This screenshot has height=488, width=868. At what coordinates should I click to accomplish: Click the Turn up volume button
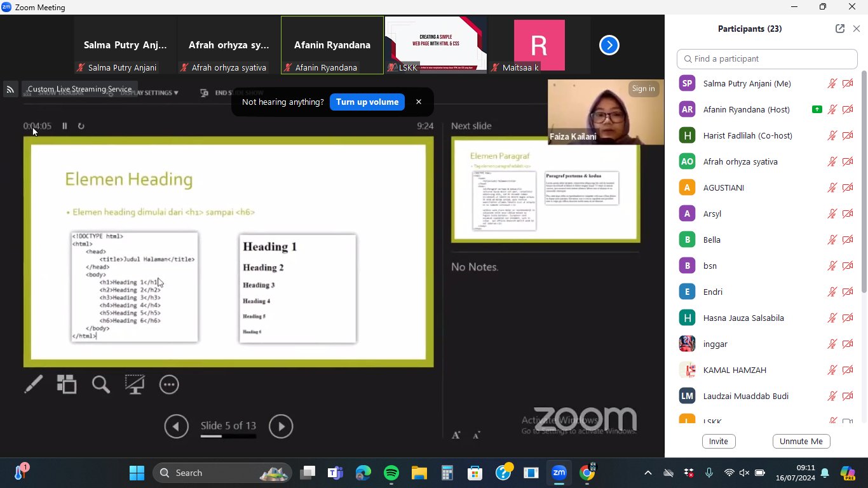[367, 102]
